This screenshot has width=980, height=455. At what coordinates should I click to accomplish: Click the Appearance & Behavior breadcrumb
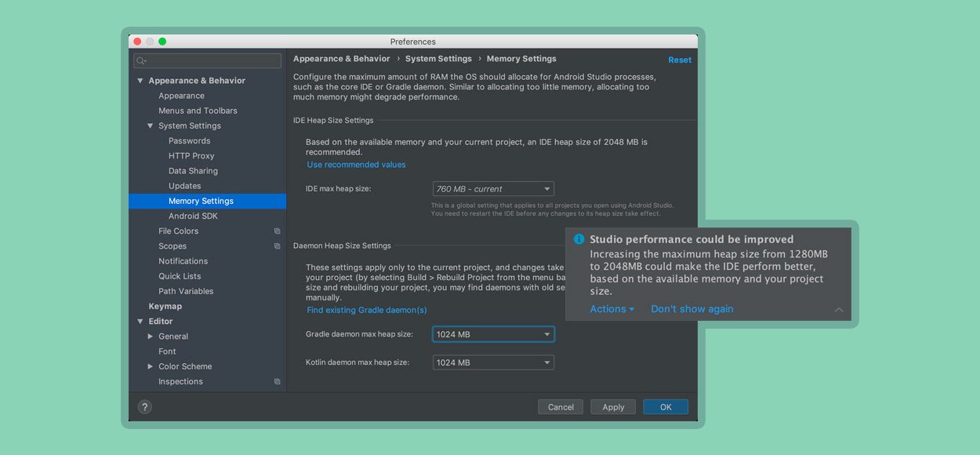click(x=342, y=59)
